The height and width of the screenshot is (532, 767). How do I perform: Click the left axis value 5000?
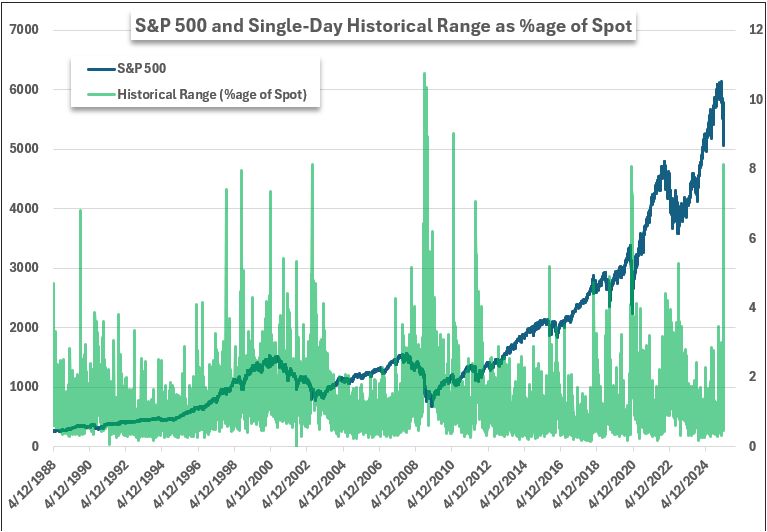[24, 149]
